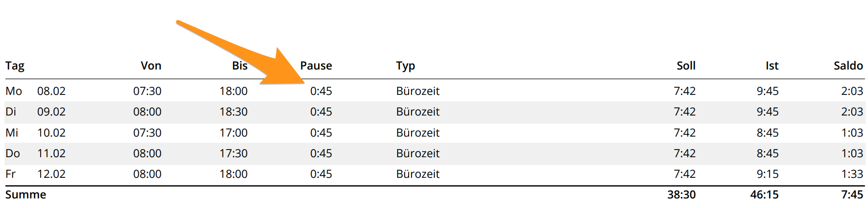Click Wednesday's start time 07:30
The image size is (868, 208).
(147, 133)
